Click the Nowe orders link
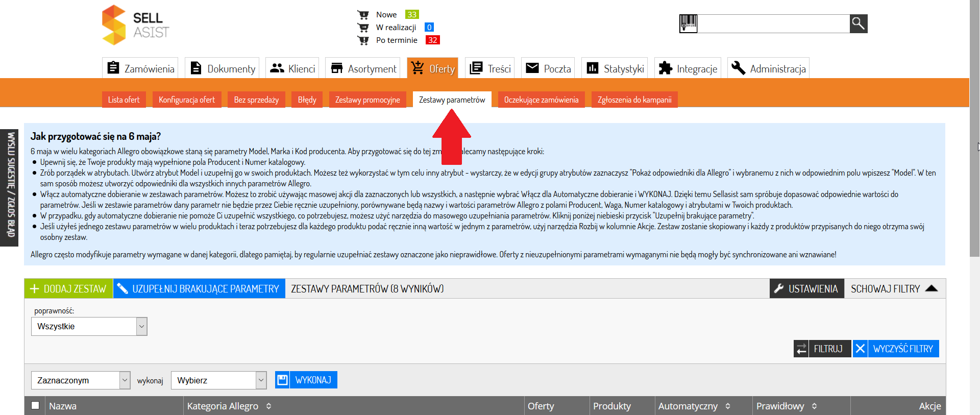Image resolution: width=980 pixels, height=415 pixels. (386, 15)
